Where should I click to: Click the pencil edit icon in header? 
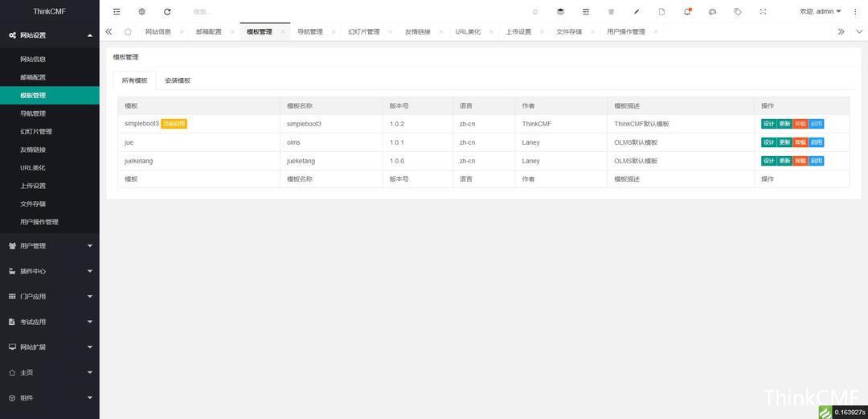(637, 11)
